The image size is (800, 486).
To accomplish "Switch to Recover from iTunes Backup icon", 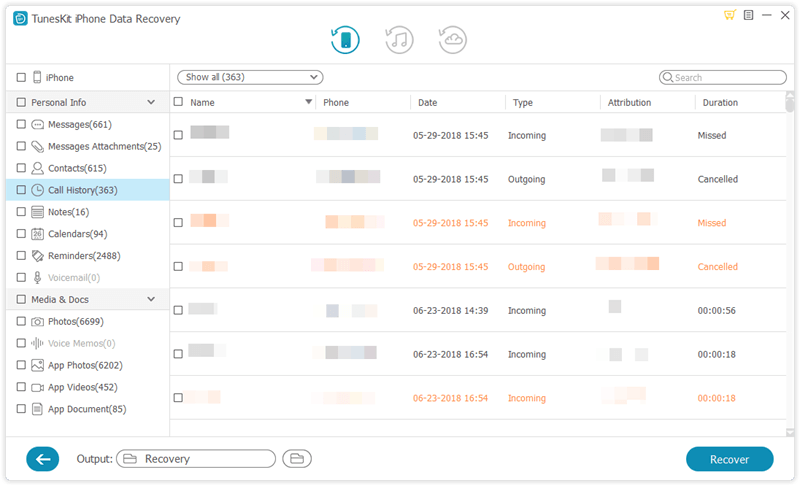I will [x=399, y=40].
